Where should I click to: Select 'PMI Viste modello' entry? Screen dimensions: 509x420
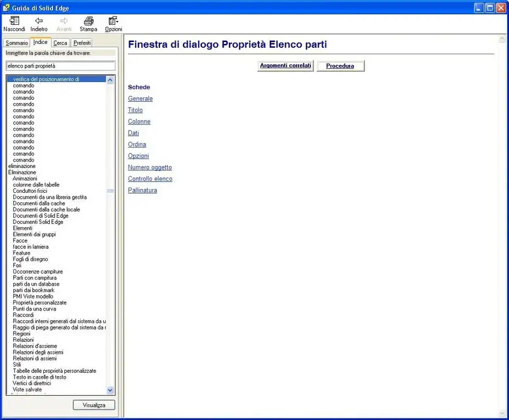(x=33, y=296)
